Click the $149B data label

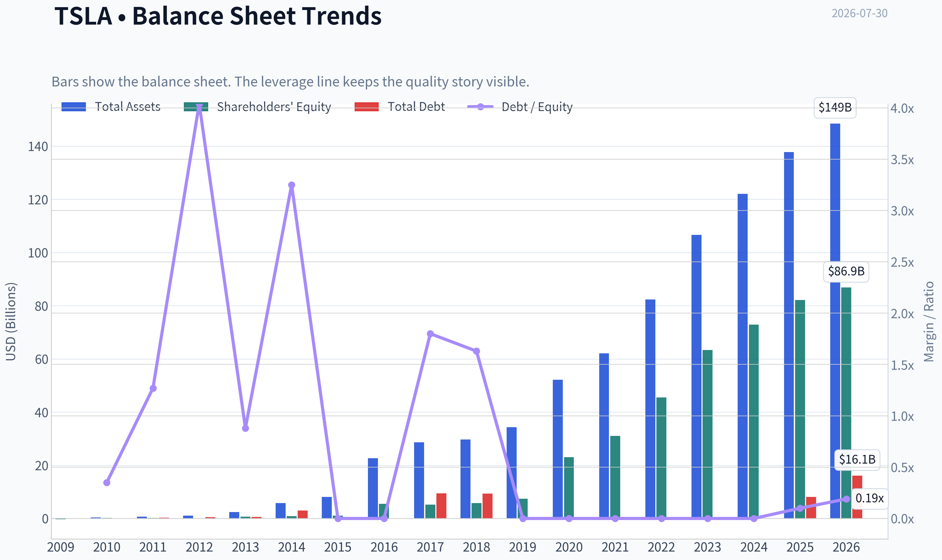pyautogui.click(x=835, y=108)
